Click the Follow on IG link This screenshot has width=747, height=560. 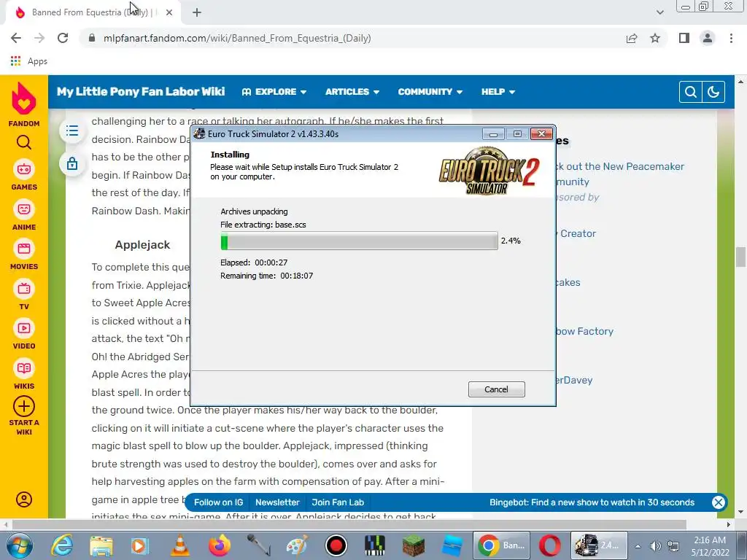[219, 502]
